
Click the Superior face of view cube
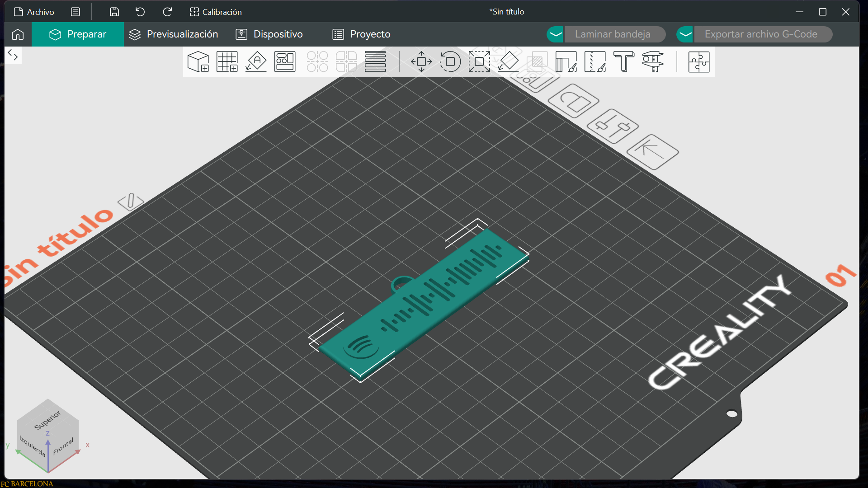47,420
